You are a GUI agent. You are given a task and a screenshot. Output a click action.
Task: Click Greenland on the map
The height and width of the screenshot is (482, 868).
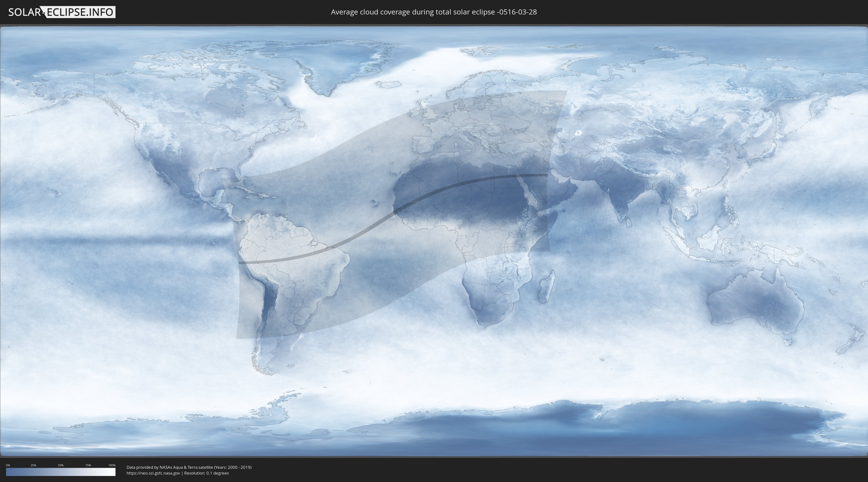click(337, 62)
